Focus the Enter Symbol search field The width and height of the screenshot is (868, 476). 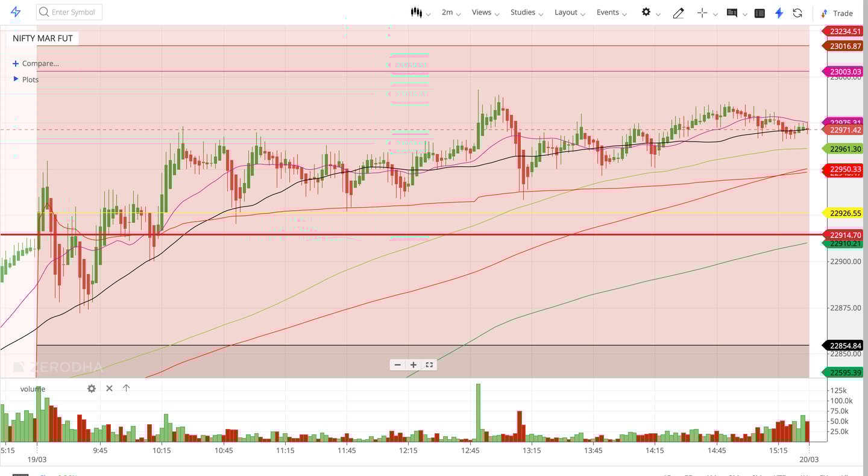click(x=69, y=12)
